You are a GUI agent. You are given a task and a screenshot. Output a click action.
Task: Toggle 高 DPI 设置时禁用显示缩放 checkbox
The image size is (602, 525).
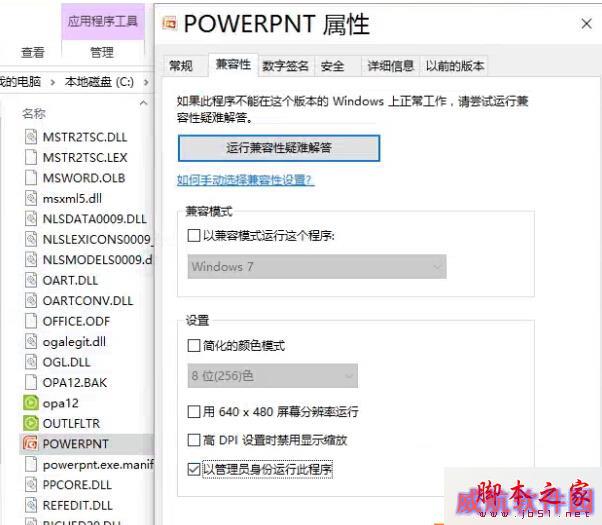(194, 440)
